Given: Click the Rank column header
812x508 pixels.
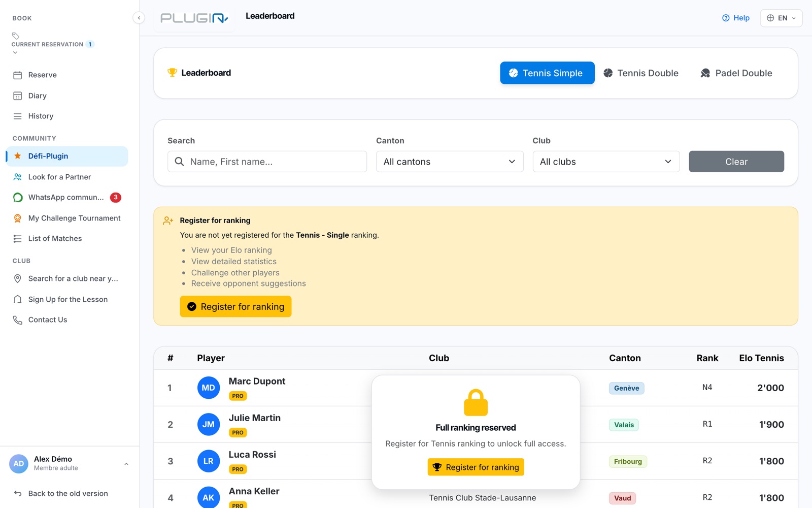Looking at the screenshot, I should click(707, 358).
